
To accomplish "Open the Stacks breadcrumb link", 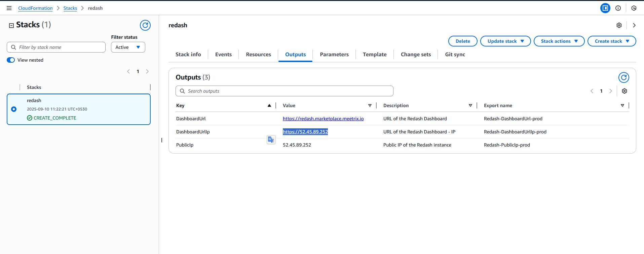I will point(70,8).
